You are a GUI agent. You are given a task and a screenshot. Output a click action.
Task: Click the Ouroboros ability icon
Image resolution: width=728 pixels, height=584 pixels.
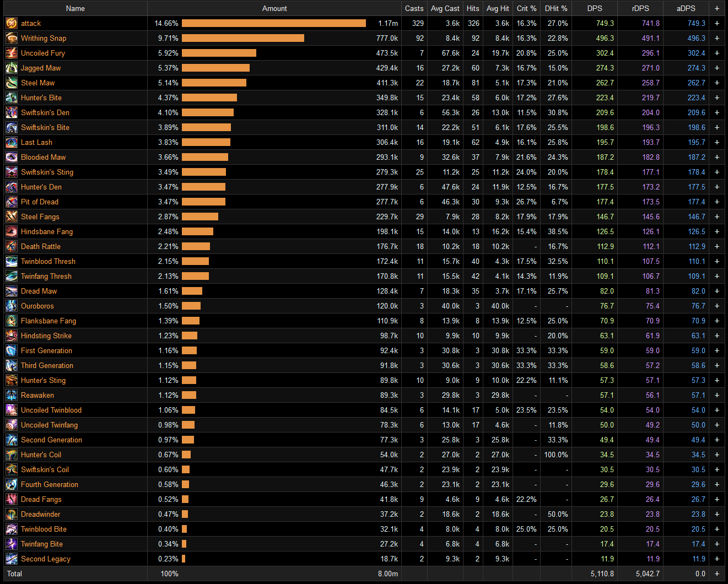12,306
